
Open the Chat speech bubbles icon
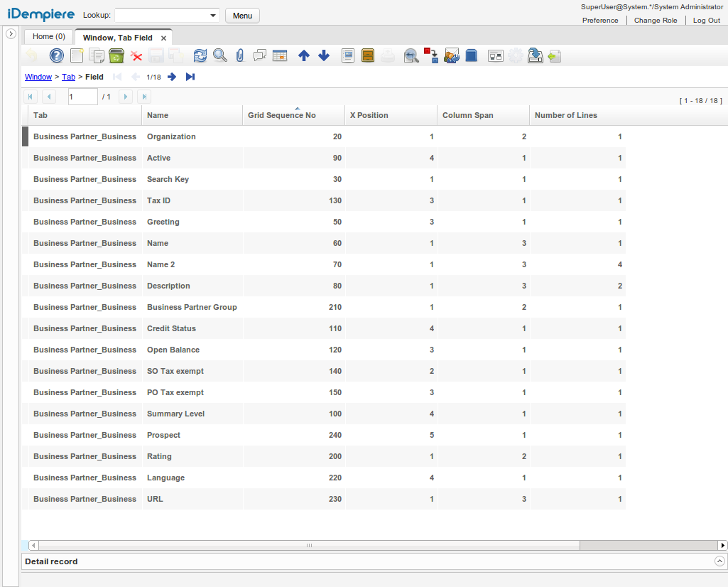click(260, 55)
